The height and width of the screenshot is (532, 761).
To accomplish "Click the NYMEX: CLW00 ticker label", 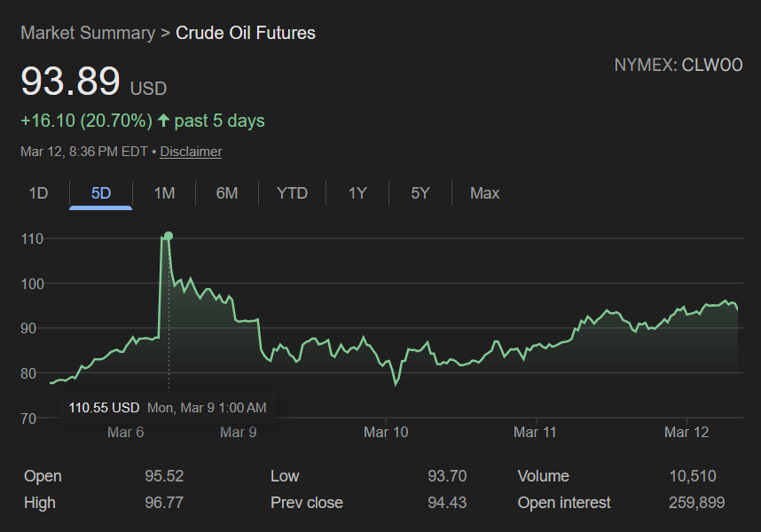I will [x=678, y=65].
